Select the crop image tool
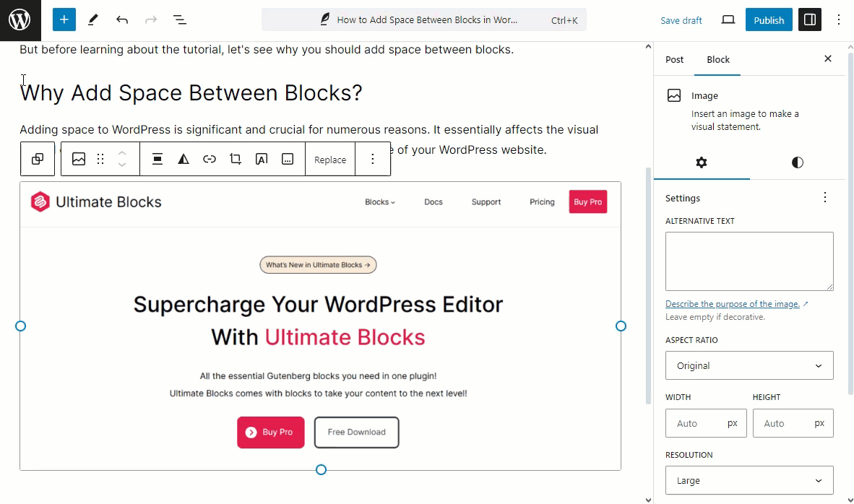This screenshot has width=854, height=504. tap(236, 159)
